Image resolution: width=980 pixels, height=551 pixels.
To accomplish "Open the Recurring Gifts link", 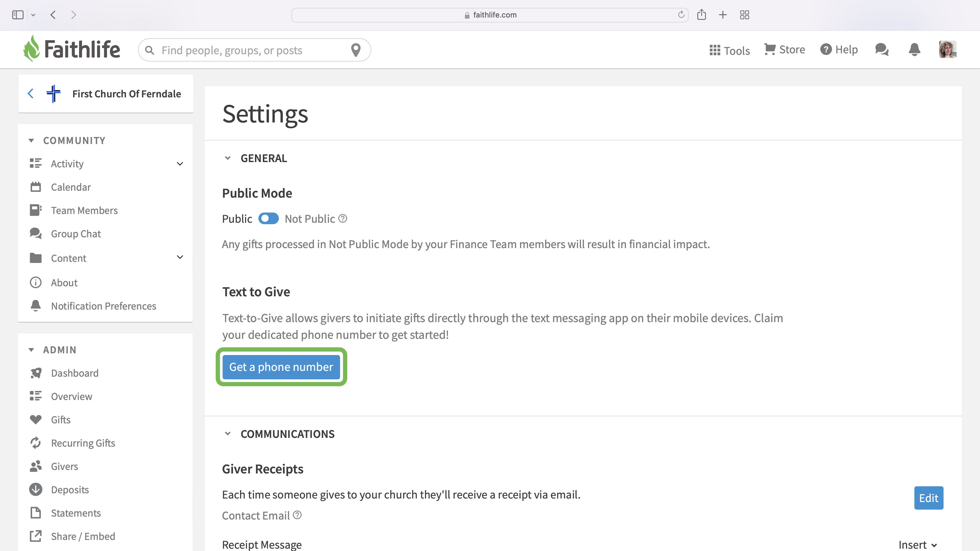I will (x=83, y=443).
